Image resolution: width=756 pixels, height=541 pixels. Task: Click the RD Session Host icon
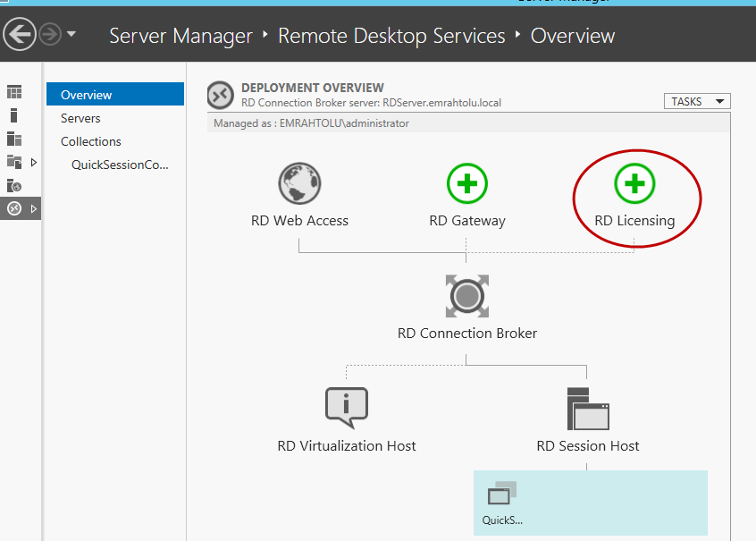pos(588,409)
